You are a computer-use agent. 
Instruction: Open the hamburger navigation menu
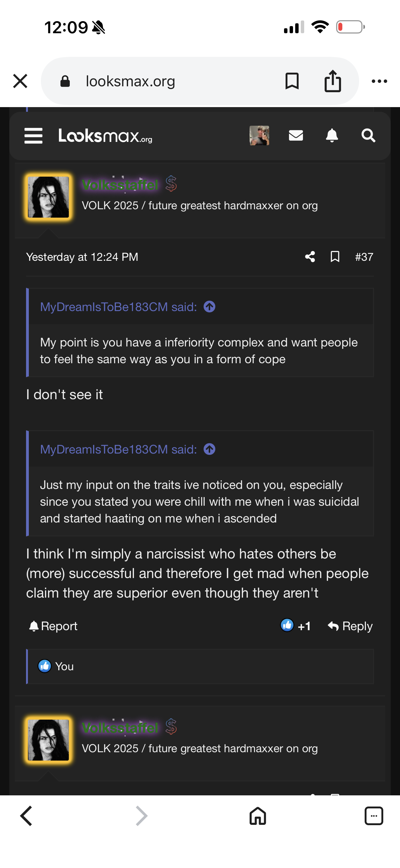click(x=33, y=136)
